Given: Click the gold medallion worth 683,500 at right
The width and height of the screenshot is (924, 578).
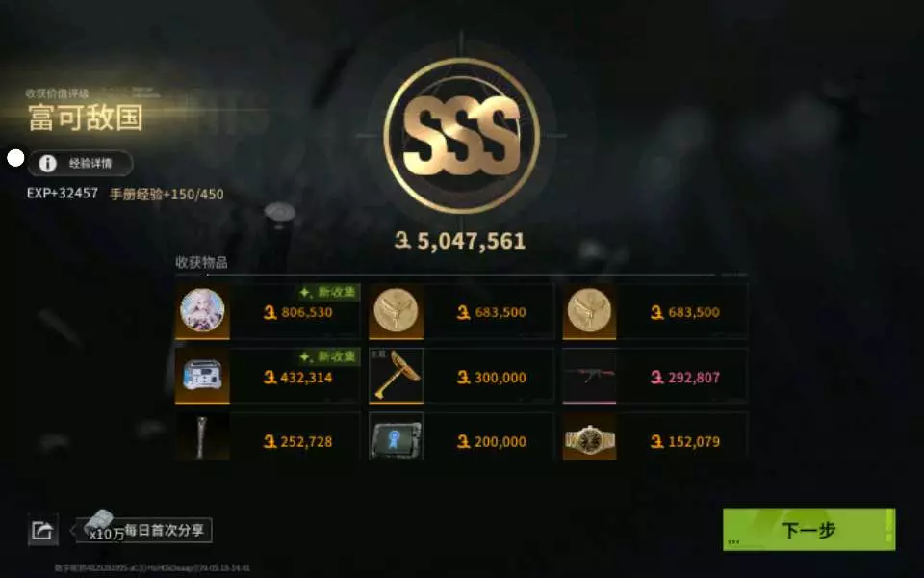Looking at the screenshot, I should [x=589, y=311].
